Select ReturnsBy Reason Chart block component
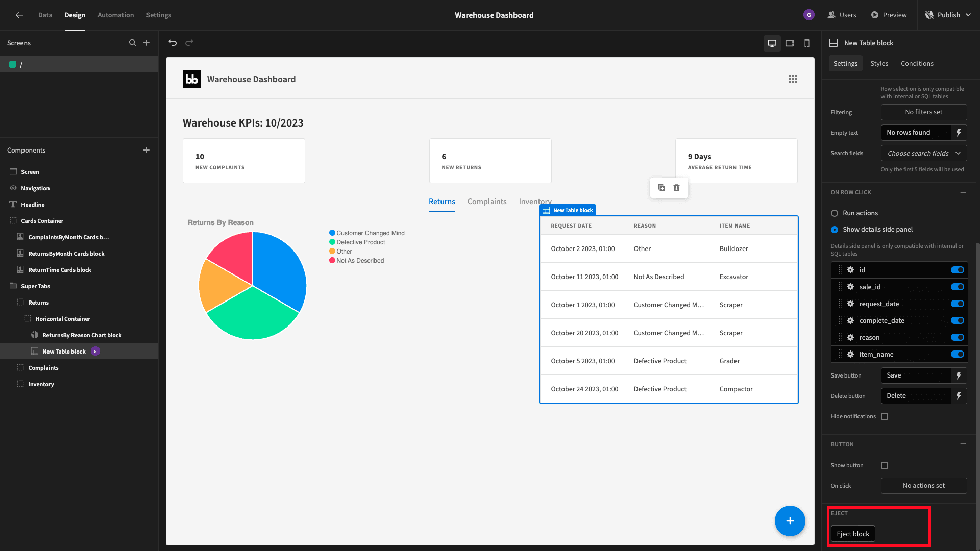The width and height of the screenshot is (980, 551). coord(82,335)
